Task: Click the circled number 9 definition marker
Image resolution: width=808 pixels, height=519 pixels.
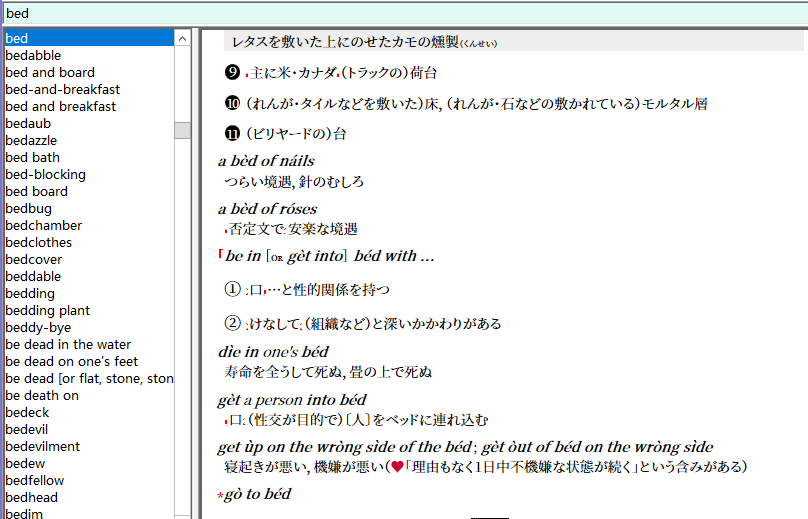Action: point(232,72)
